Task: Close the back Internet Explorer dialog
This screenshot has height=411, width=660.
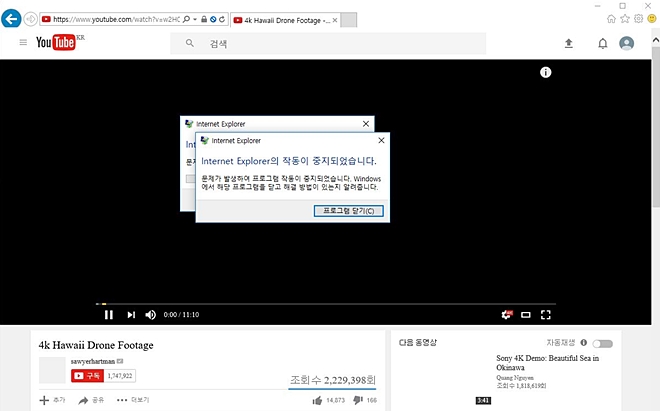Action: pos(366,124)
